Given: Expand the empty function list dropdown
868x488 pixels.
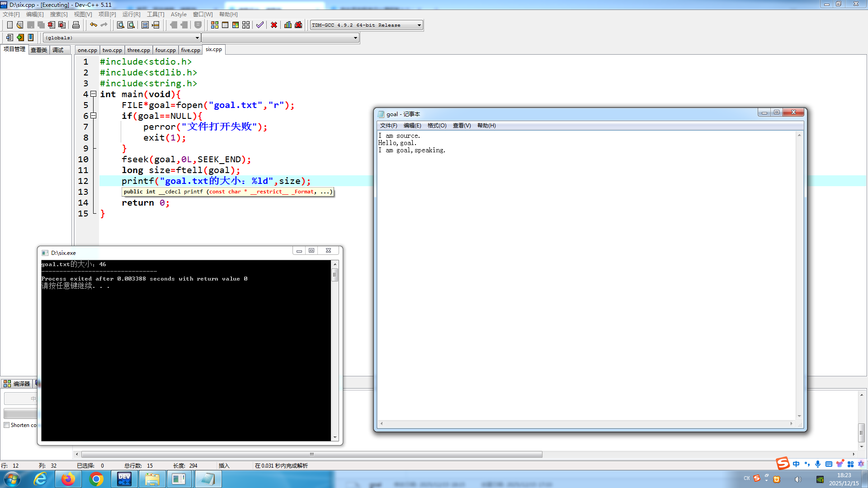Looking at the screenshot, I should click(x=355, y=38).
